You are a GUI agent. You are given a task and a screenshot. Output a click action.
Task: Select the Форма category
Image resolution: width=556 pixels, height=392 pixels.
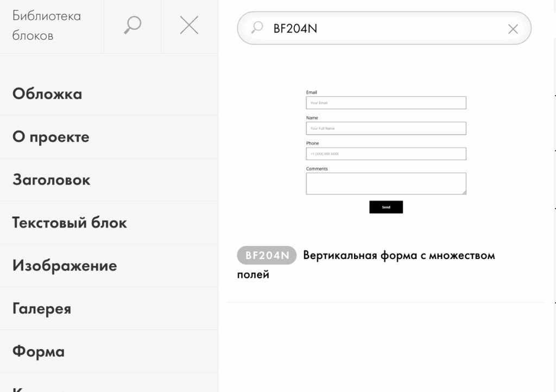39,351
